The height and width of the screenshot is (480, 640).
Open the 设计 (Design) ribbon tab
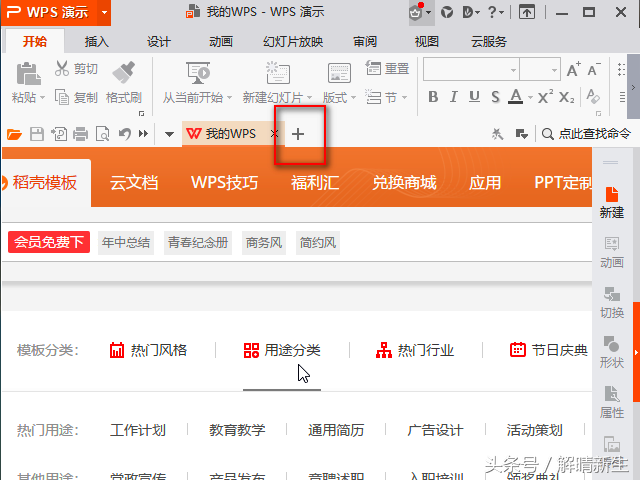[158, 41]
